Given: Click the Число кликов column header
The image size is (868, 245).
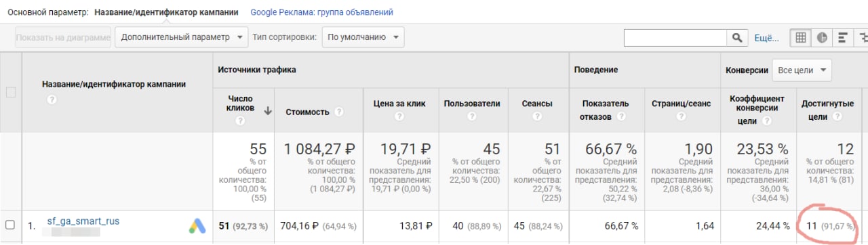Looking at the screenshot, I should tap(240, 103).
